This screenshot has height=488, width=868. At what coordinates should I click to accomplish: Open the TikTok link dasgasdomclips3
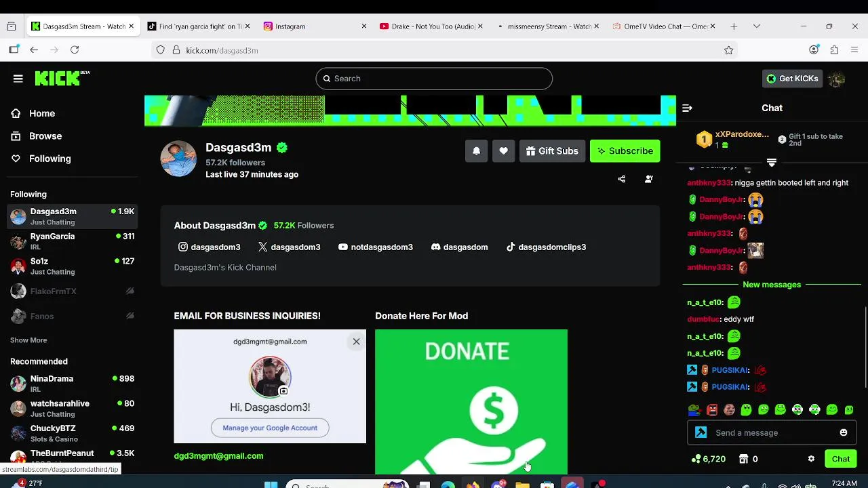coord(546,247)
